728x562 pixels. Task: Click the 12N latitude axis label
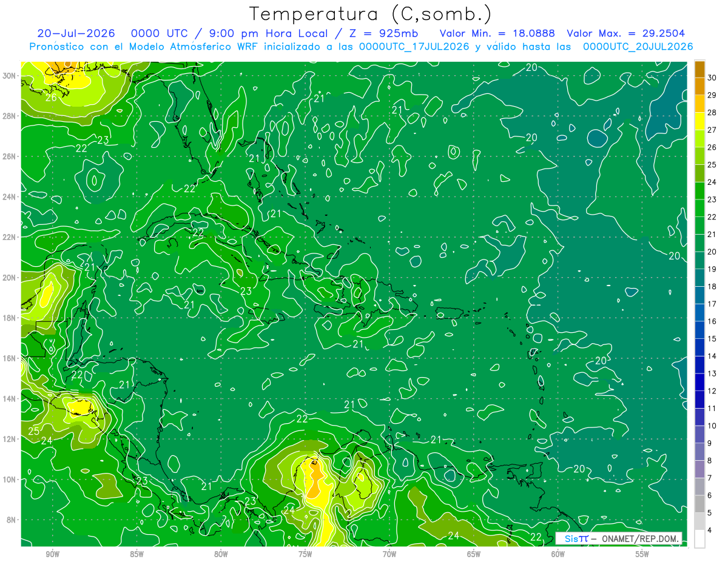coord(9,439)
